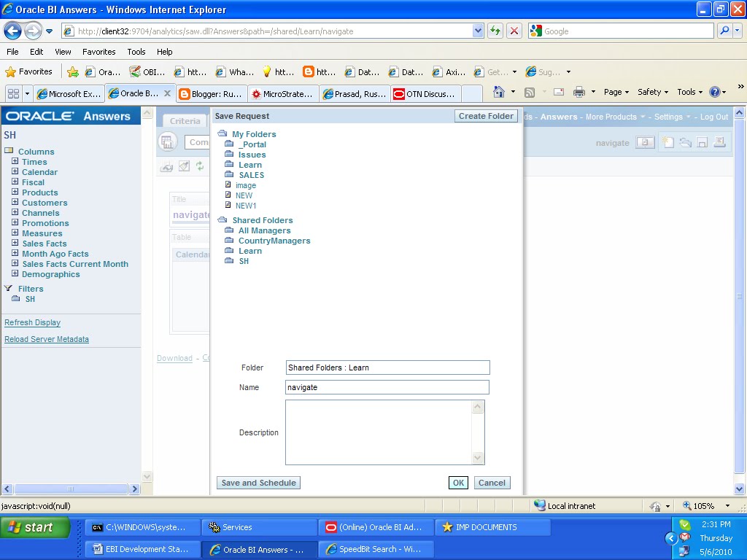Click the browser Forward arrow button
This screenshot has height=560, width=747.
[x=32, y=31]
